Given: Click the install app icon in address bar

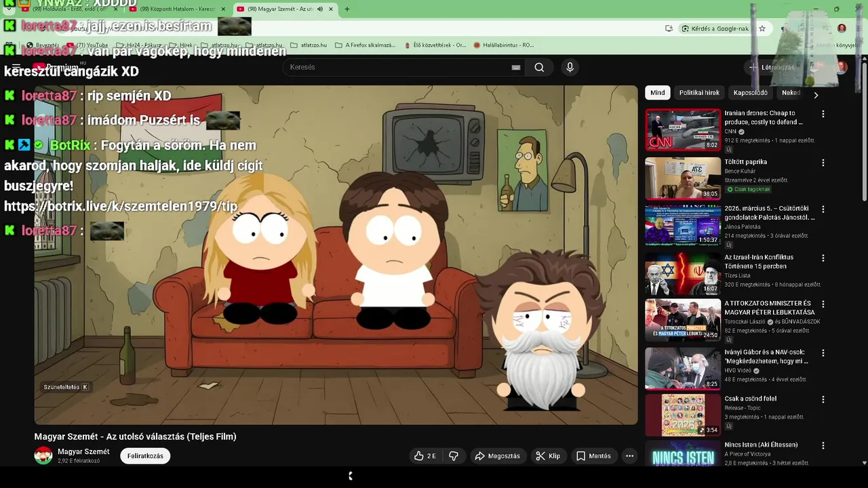Looking at the screenshot, I should 669,28.
